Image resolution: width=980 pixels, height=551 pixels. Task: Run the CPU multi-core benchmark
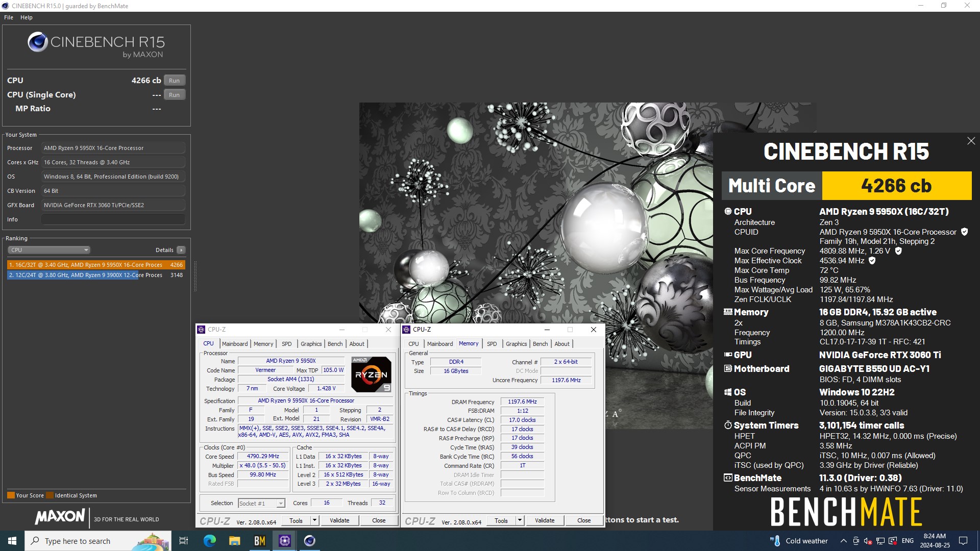click(x=174, y=81)
